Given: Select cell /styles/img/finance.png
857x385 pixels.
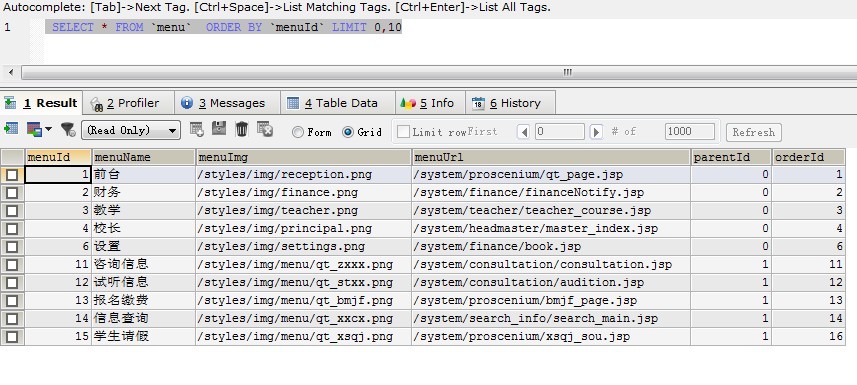Looking at the screenshot, I should click(303, 193).
